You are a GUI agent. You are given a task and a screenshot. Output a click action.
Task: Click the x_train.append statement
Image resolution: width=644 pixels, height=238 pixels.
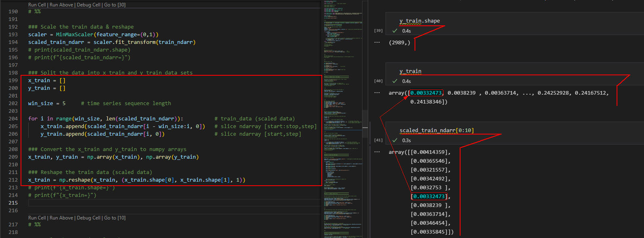pos(123,126)
